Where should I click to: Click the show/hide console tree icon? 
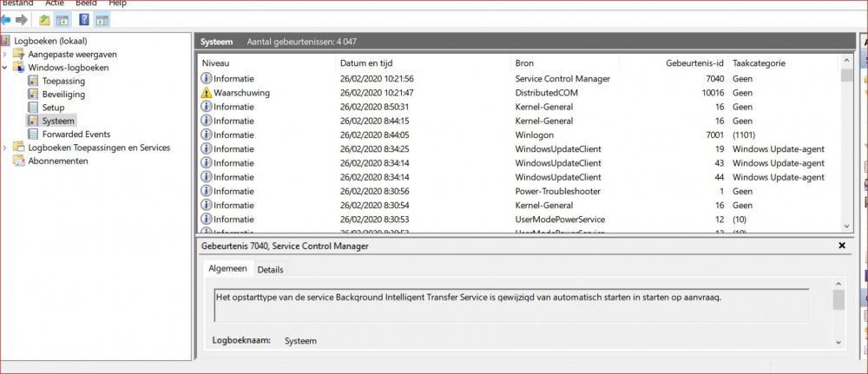(x=62, y=19)
